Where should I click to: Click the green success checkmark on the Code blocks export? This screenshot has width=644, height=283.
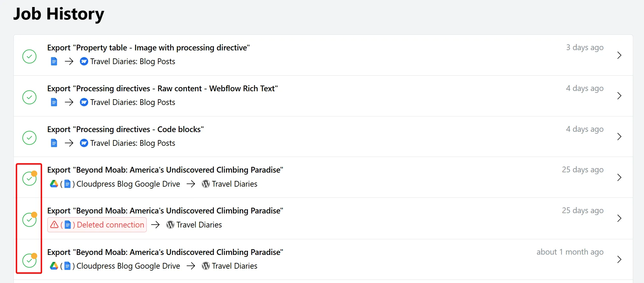(29, 138)
